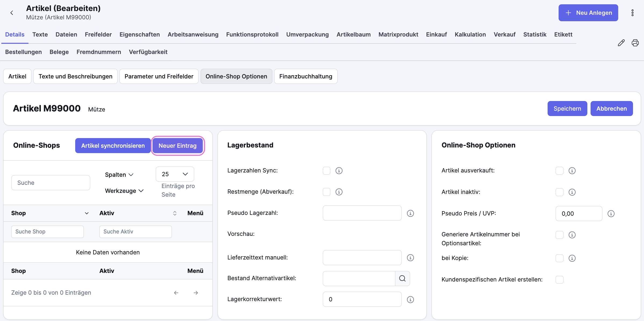Open the Spalten dropdown
Screen dimensions: 644x321
click(119, 174)
